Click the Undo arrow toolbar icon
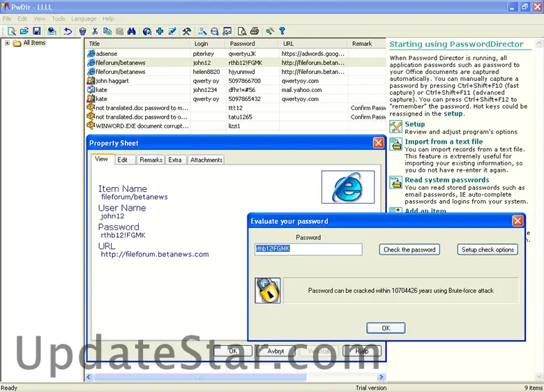 68,31
